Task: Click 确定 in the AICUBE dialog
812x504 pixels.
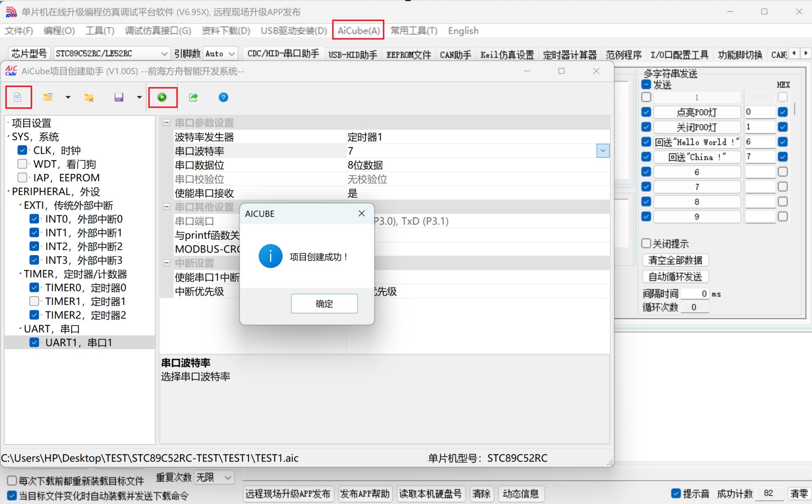Action: pyautogui.click(x=324, y=303)
